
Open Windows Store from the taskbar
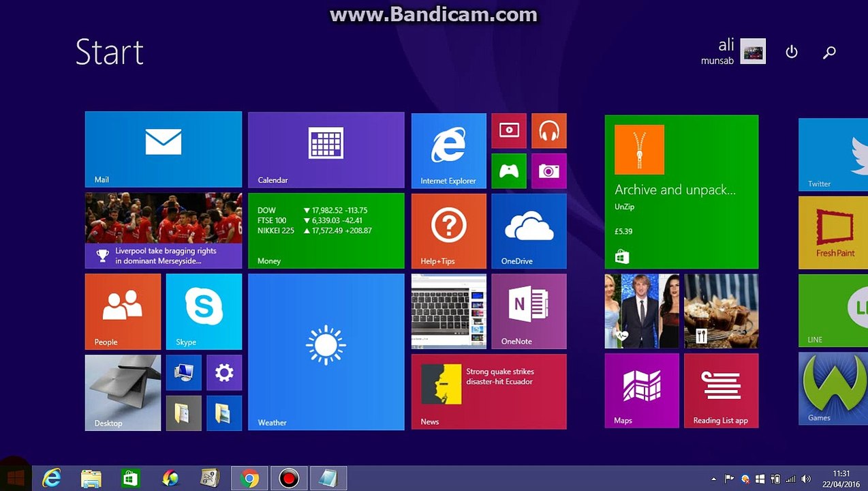click(130, 479)
